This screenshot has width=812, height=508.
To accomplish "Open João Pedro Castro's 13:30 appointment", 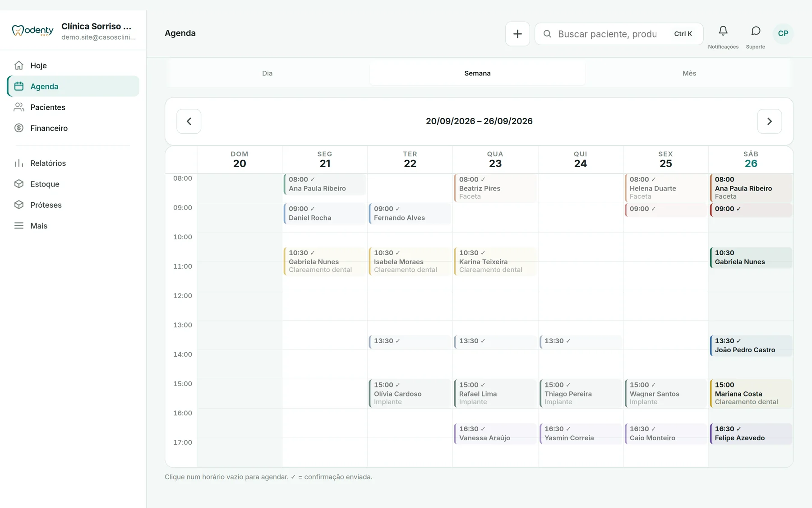I will coord(751,345).
